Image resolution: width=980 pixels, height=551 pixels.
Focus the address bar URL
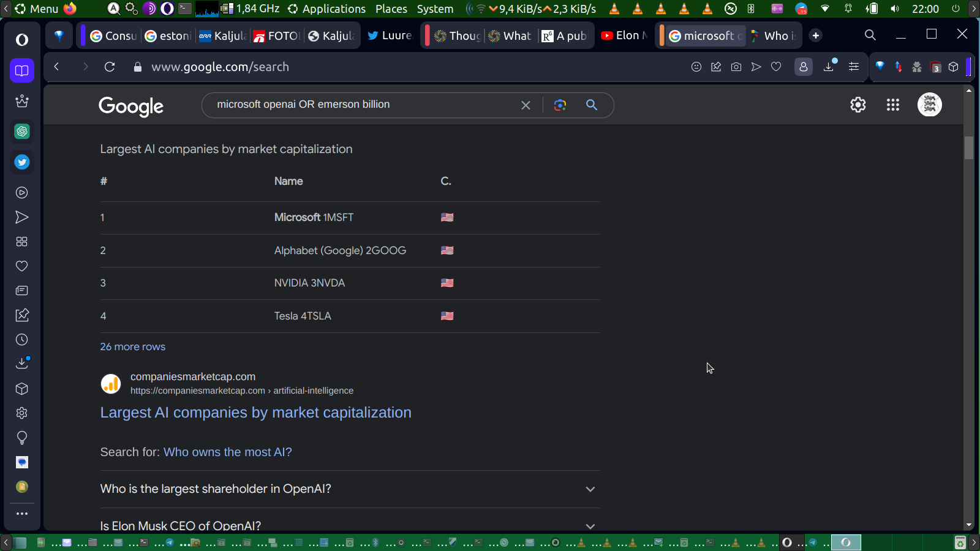[x=221, y=67]
